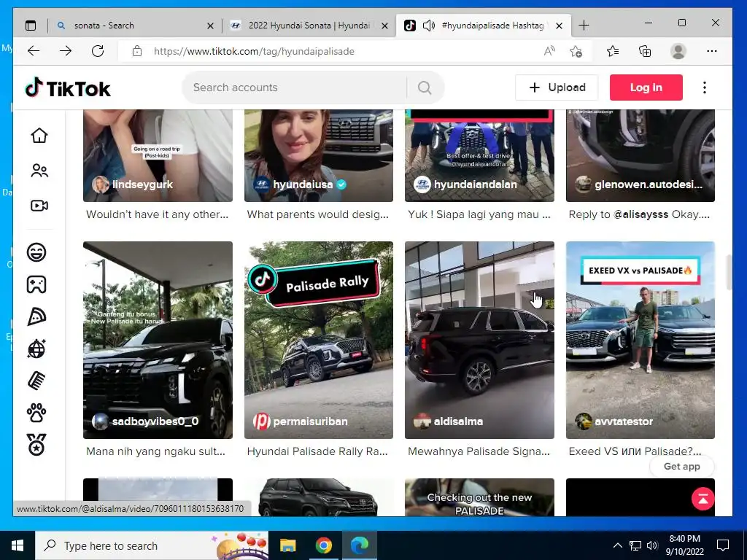Open the Palisade Rally video by permaisuriban
747x560 pixels.
click(319, 340)
